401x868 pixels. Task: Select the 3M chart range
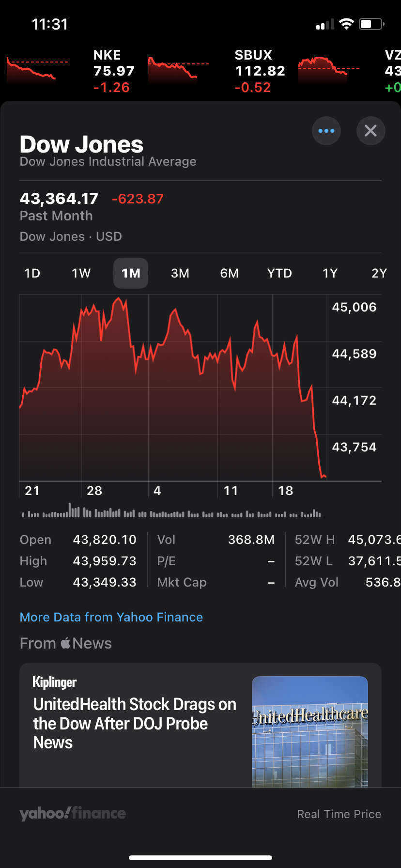180,273
